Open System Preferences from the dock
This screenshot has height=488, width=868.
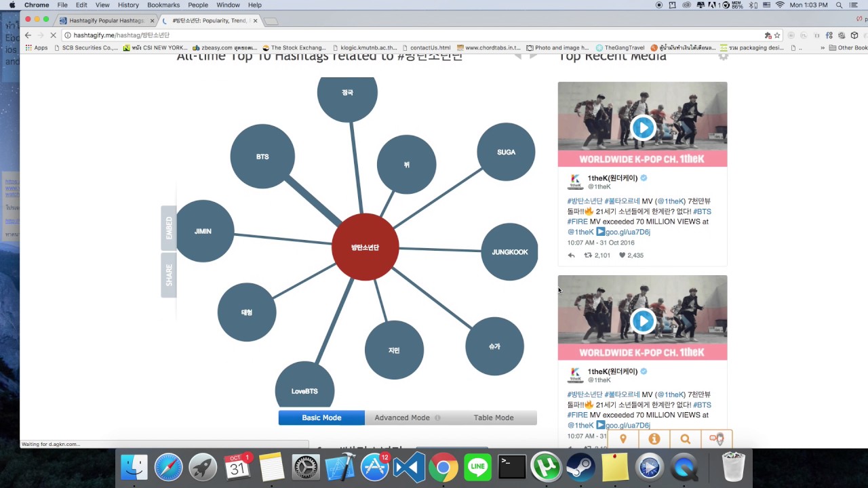[306, 467]
